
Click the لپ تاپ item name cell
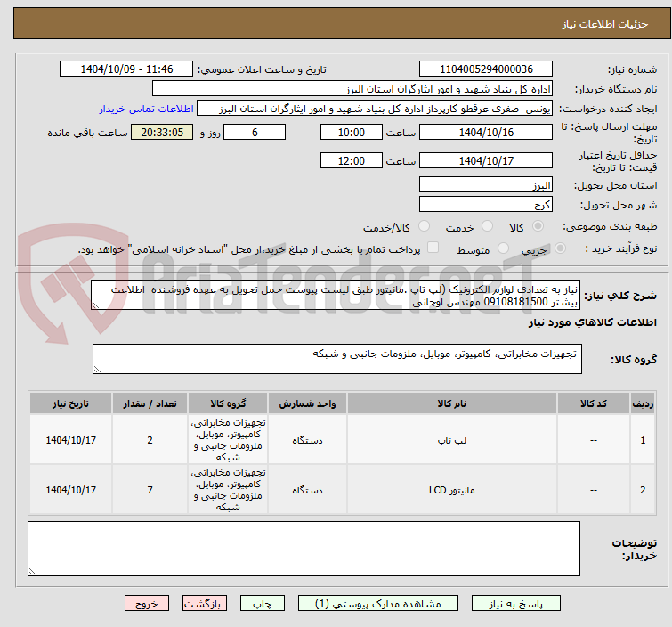coord(452,440)
